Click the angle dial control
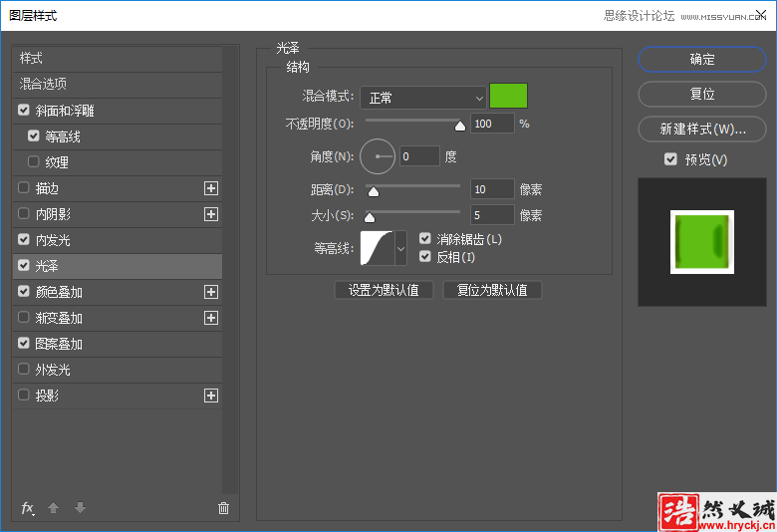The height and width of the screenshot is (532, 777). pyautogui.click(x=378, y=156)
